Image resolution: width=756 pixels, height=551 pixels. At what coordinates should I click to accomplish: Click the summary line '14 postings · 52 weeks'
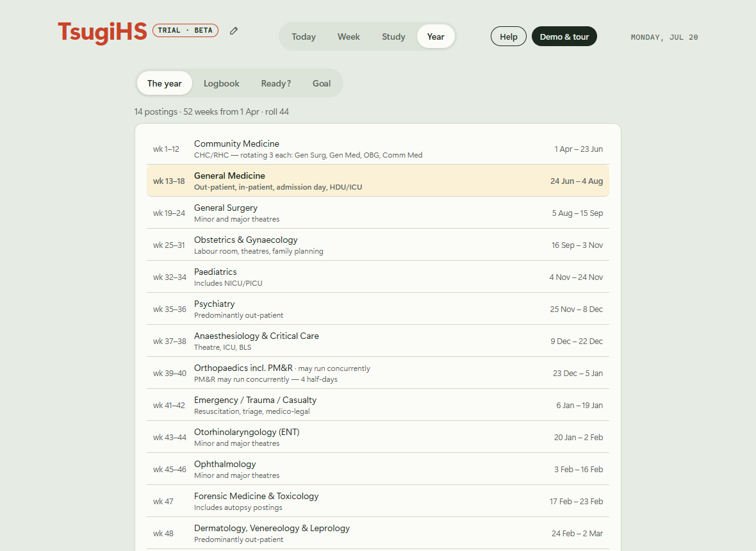(x=211, y=112)
